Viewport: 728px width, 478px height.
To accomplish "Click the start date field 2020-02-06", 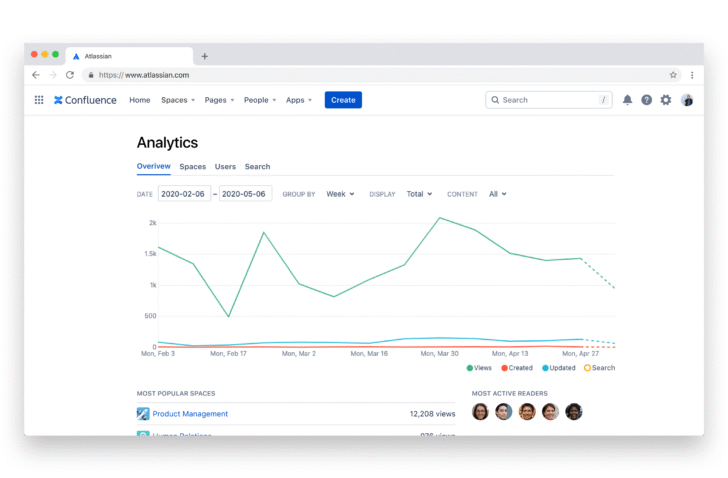I will 184,194.
